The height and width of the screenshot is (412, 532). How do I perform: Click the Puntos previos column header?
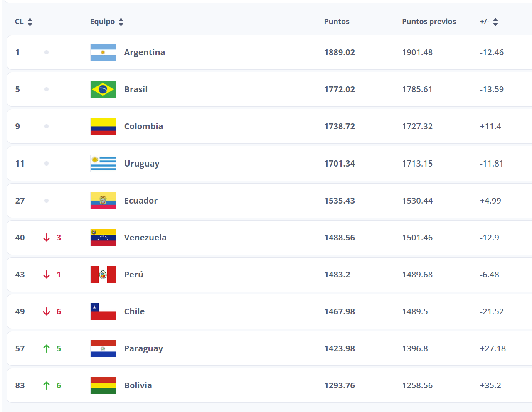click(429, 22)
